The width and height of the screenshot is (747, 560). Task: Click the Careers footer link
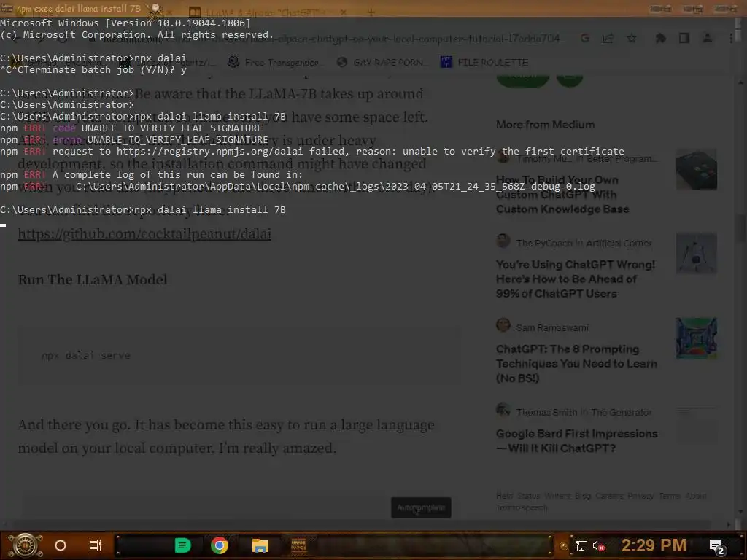point(609,496)
